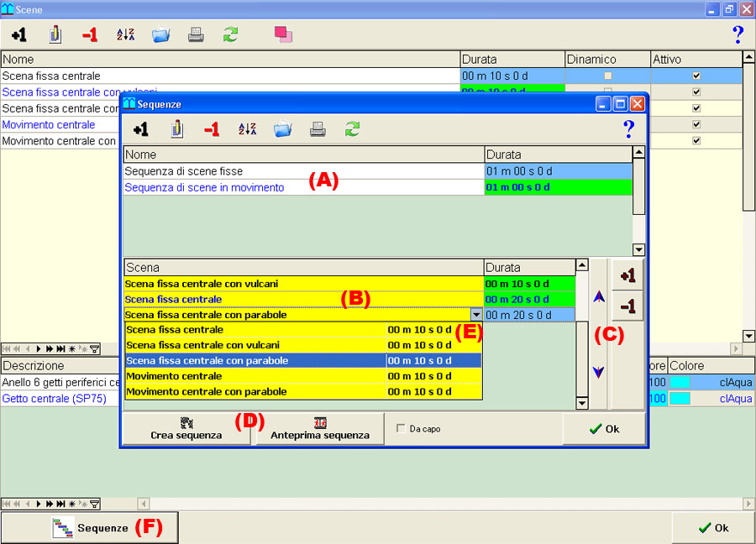The image size is (756, 544).
Task: Add a new scene with Scene toolbar +1
Action: click(18, 34)
